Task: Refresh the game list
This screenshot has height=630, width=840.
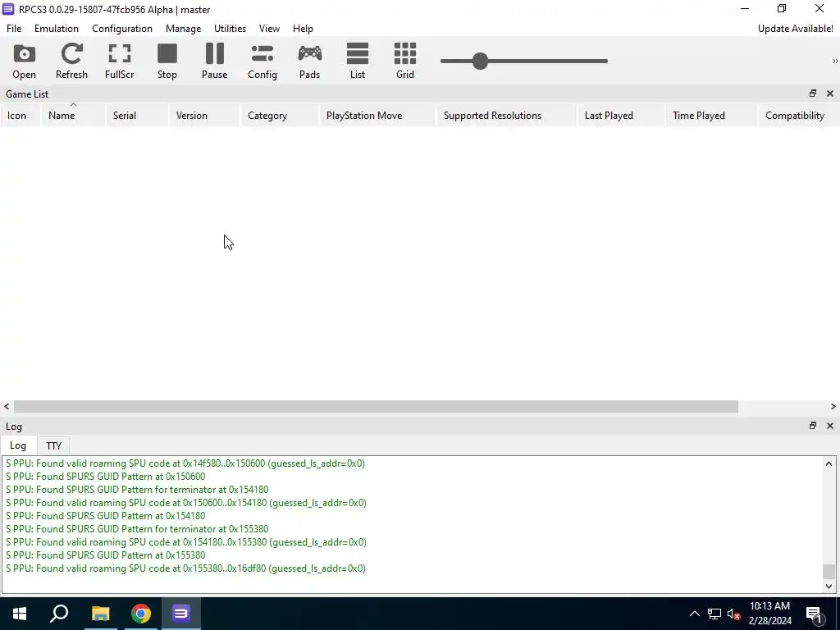Action: pyautogui.click(x=71, y=61)
